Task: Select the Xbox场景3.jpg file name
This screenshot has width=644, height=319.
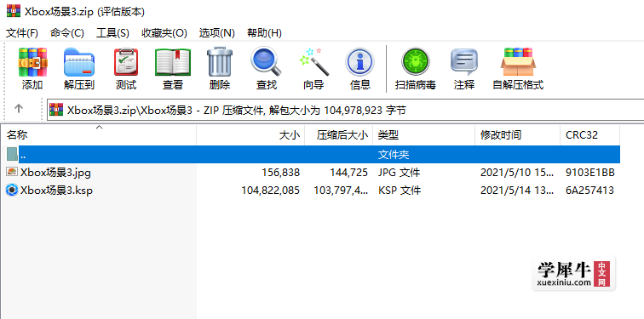Action: point(55,173)
